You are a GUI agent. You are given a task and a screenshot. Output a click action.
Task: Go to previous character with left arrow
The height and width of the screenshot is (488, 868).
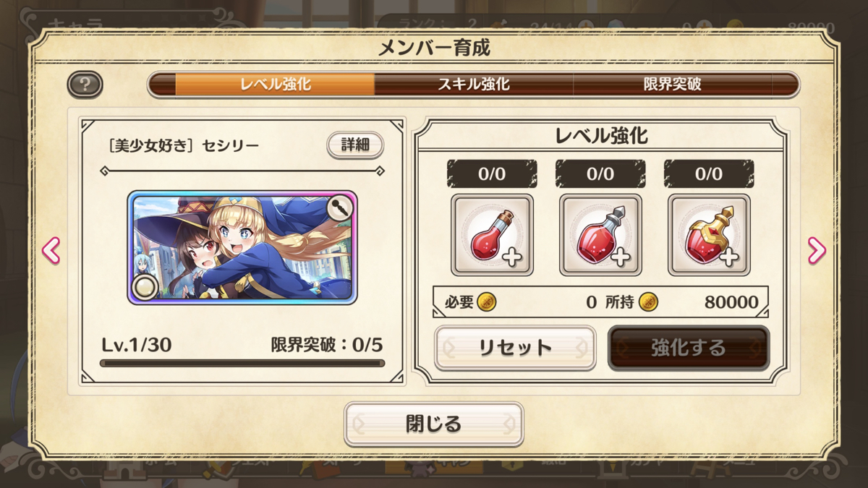(51, 250)
